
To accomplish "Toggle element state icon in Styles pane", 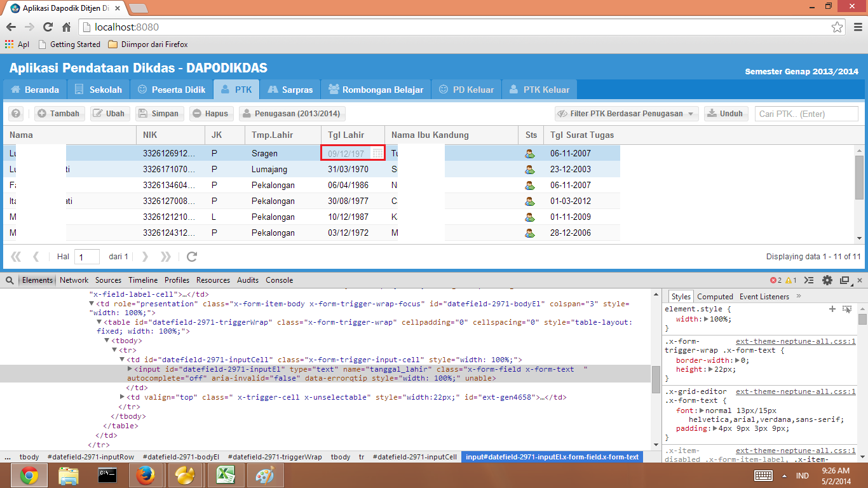I will point(847,309).
